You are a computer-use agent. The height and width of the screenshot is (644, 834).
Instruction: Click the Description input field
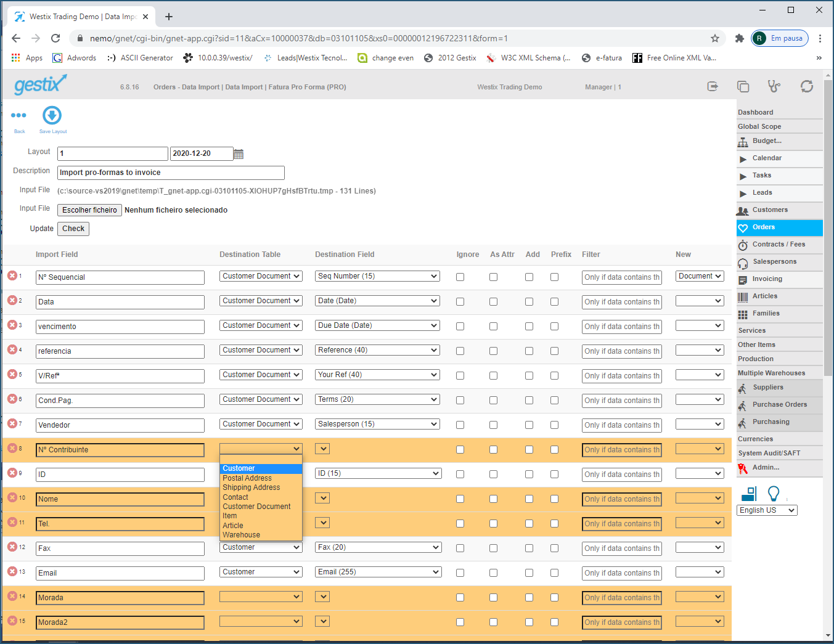click(x=171, y=173)
